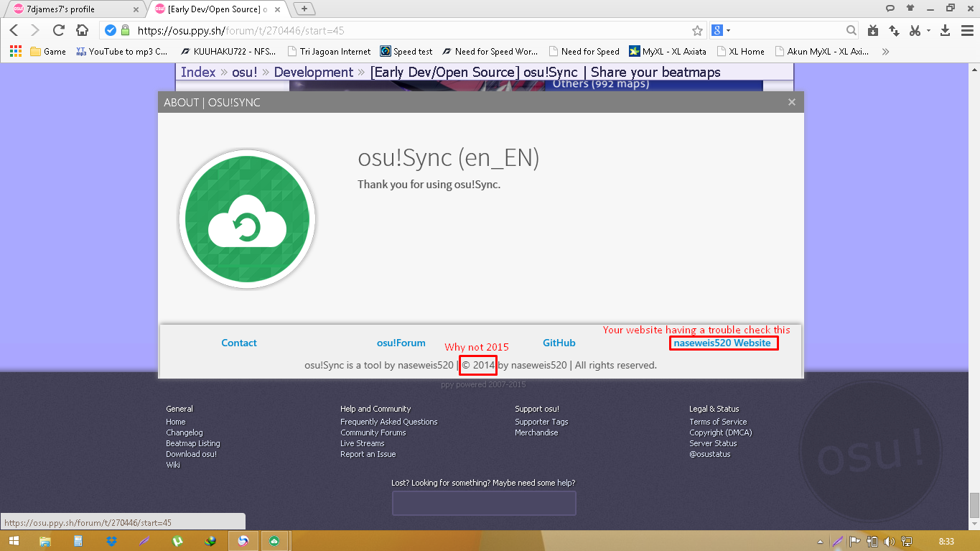The height and width of the screenshot is (551, 980).
Task: Open the KUUHAKU722 - NFS bookmark
Action: pos(230,52)
